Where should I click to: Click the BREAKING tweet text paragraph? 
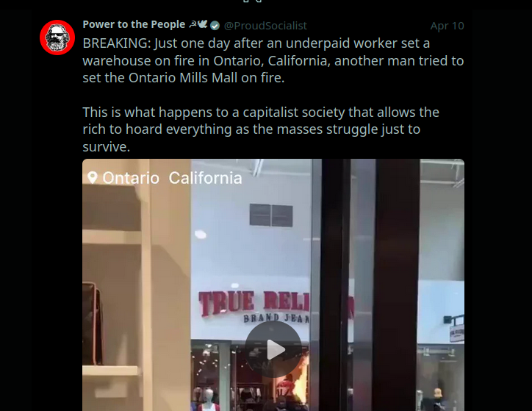(273, 61)
